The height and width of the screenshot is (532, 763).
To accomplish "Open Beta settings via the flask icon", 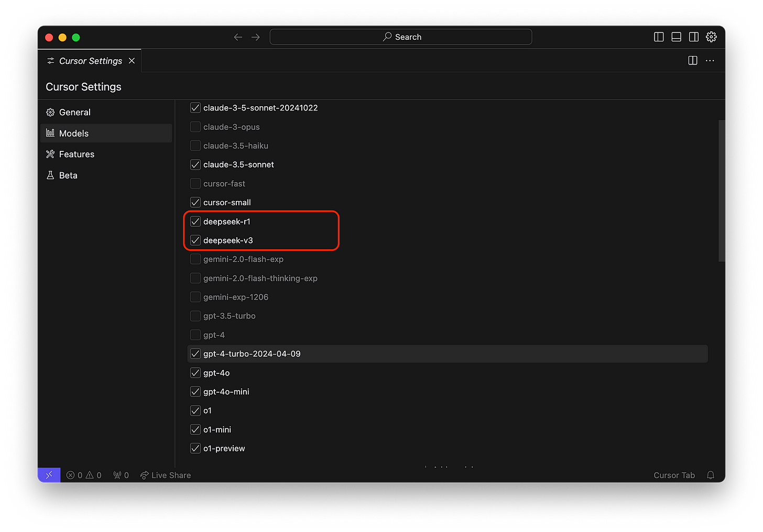I will tap(50, 175).
